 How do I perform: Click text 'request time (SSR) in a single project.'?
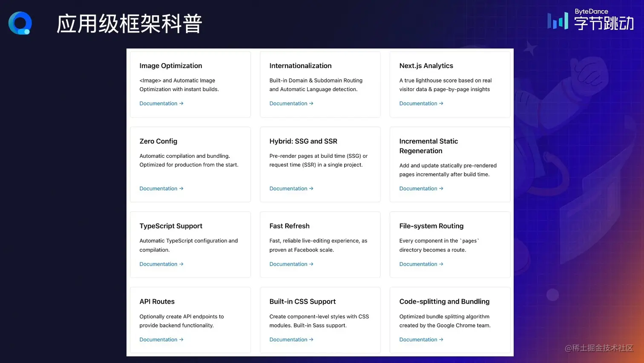coord(316,165)
